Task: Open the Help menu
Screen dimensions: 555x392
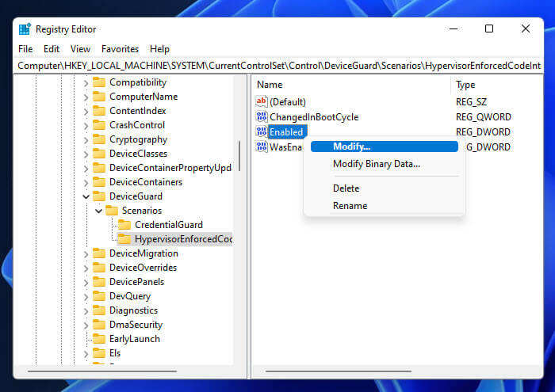Action: pos(159,49)
